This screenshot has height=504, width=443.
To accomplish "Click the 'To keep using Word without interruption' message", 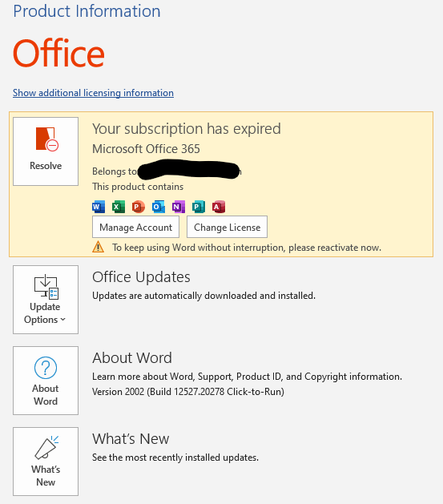I will point(247,248).
